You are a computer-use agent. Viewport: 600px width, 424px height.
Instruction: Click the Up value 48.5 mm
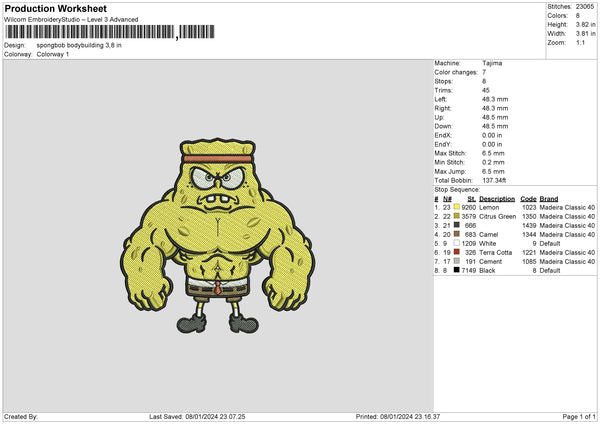tap(495, 117)
